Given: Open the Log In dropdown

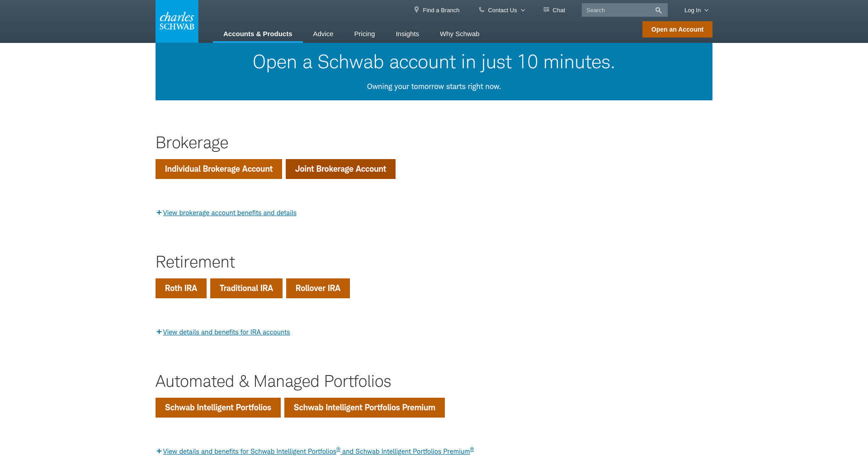Looking at the screenshot, I should [x=696, y=10].
